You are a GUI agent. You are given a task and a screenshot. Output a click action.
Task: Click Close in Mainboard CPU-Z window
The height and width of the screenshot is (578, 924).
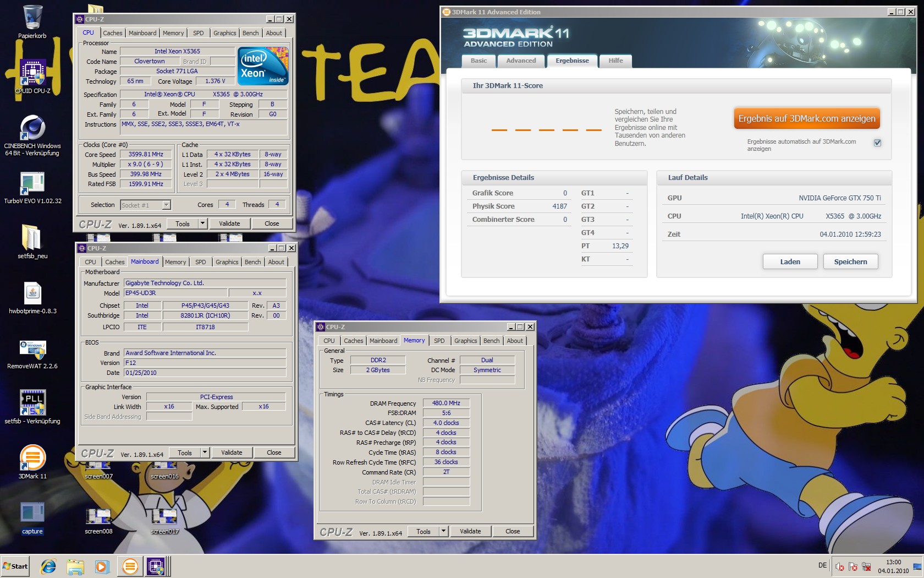(x=274, y=452)
